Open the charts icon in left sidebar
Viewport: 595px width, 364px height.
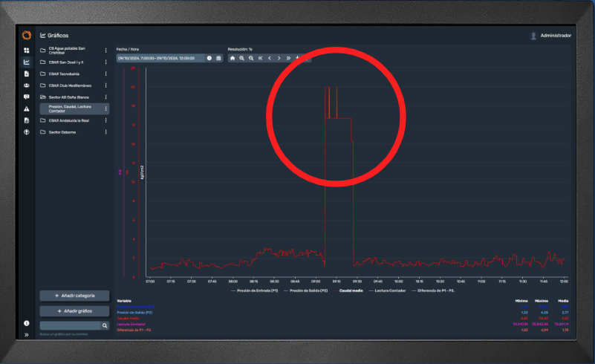27,62
